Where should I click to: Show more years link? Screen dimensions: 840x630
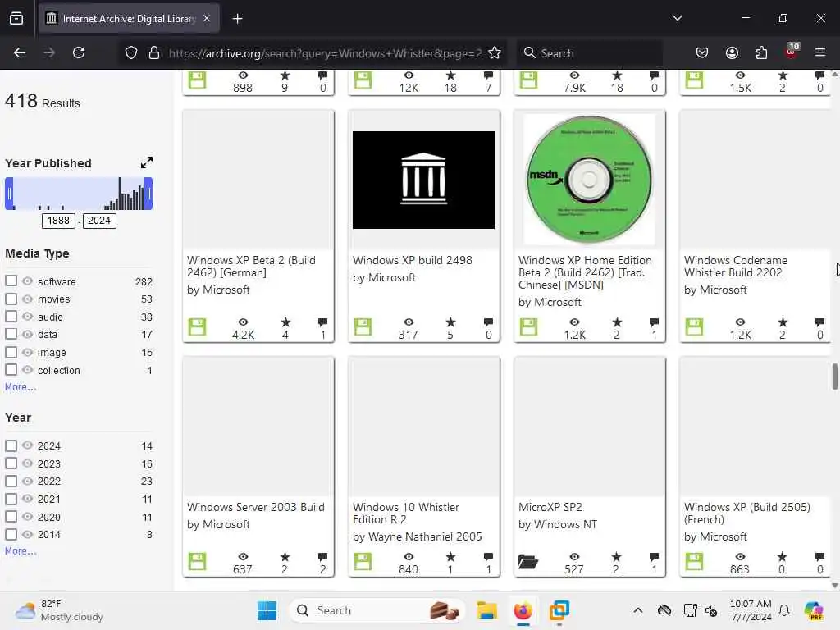[x=21, y=550]
